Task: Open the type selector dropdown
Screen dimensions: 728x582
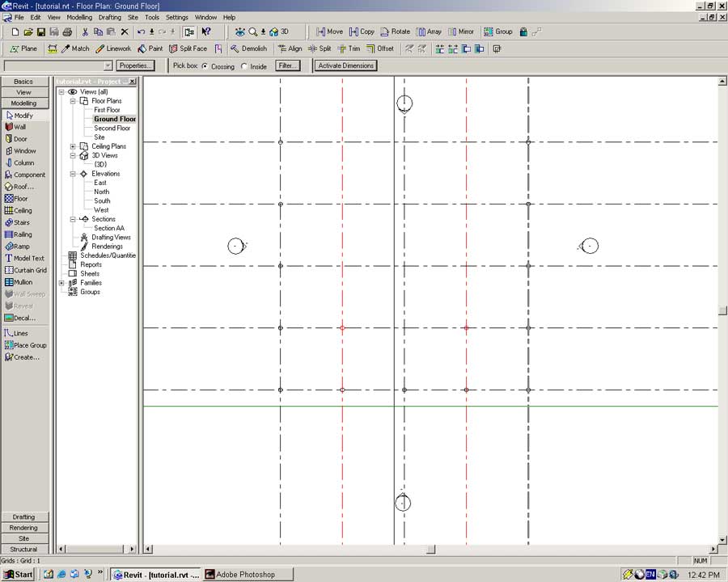Action: click(x=108, y=65)
